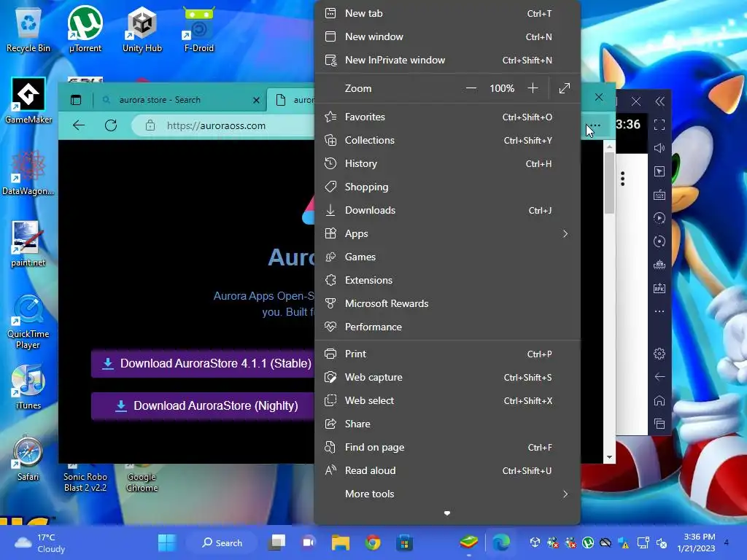Image resolution: width=747 pixels, height=560 pixels.
Task: Select the Safari desktop icon
Action: (28, 458)
